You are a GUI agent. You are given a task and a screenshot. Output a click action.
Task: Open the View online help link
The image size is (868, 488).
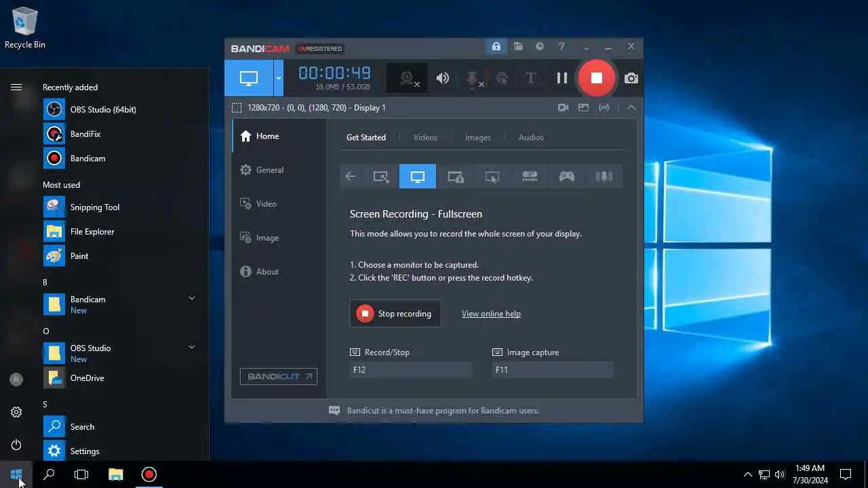[491, 314]
